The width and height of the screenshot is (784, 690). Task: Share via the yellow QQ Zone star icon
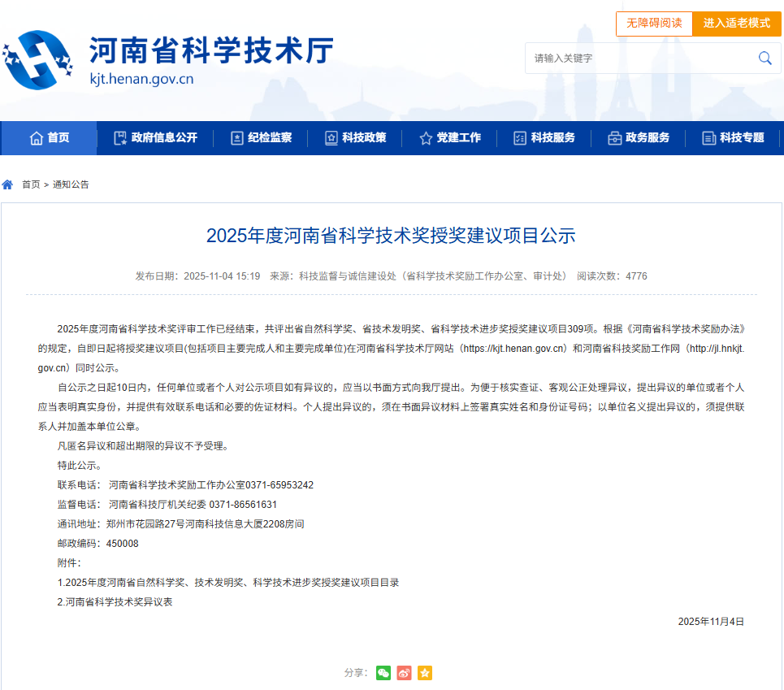pos(425,673)
